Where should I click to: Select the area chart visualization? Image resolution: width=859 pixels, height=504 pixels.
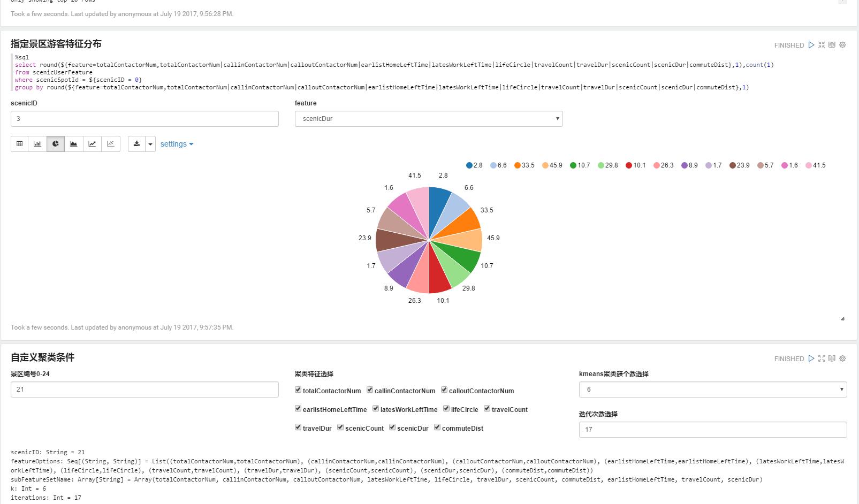tap(74, 144)
